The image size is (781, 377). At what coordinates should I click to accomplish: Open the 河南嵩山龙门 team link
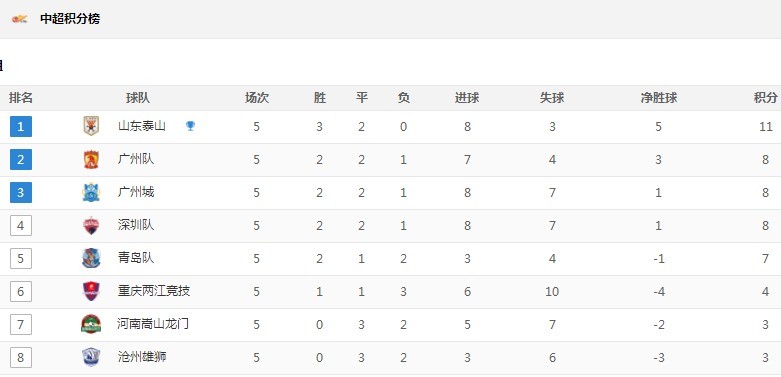pyautogui.click(x=154, y=324)
